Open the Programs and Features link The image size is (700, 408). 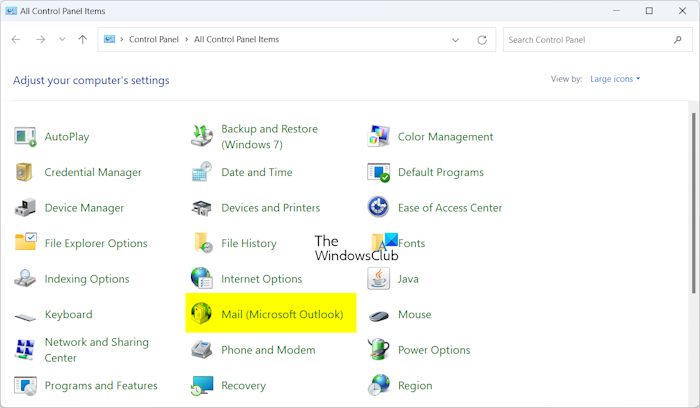pyautogui.click(x=100, y=385)
